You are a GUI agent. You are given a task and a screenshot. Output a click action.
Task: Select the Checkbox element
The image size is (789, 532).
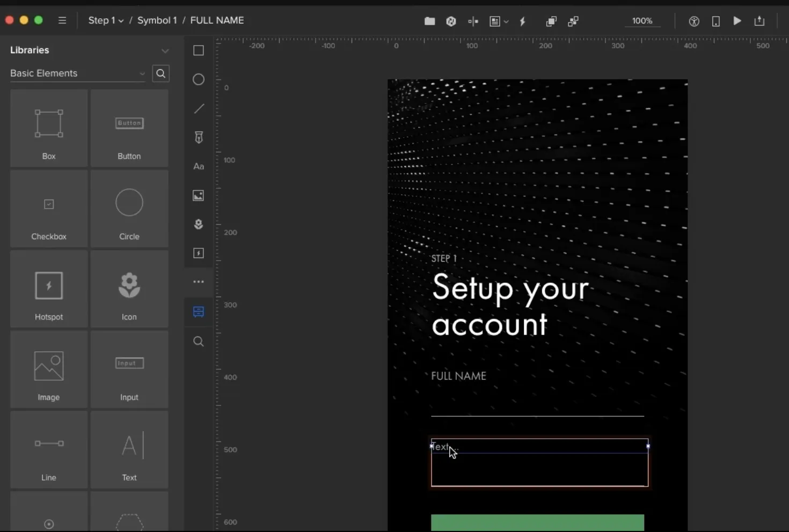[49, 209]
